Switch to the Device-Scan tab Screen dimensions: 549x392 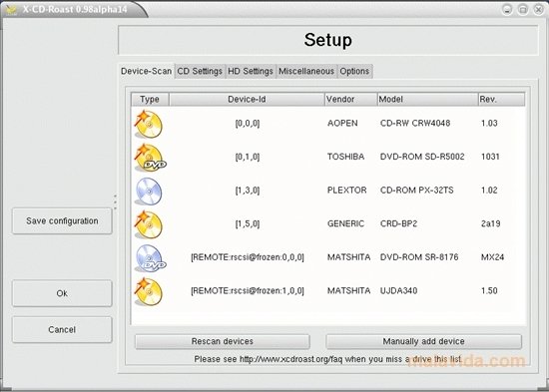pos(146,71)
